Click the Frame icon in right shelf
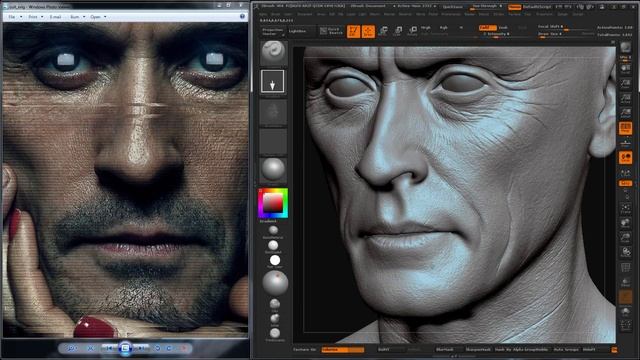This screenshot has height=360, width=640. click(625, 209)
